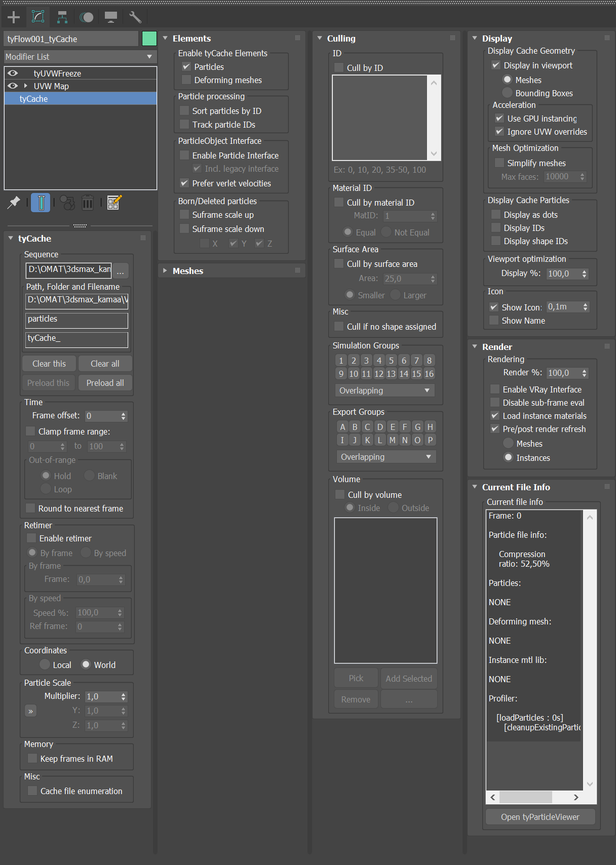The height and width of the screenshot is (865, 616).
Task: Select Bounding Boxes display radio
Action: click(x=507, y=93)
